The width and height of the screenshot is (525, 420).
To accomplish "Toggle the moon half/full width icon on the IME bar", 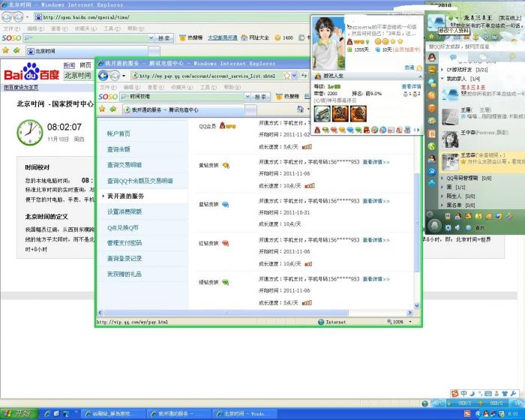I will coord(472,394).
